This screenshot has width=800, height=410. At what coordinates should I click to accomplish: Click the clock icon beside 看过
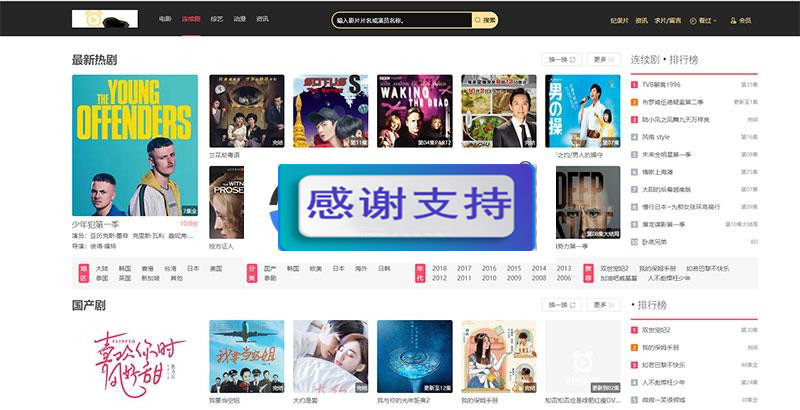pyautogui.click(x=693, y=21)
